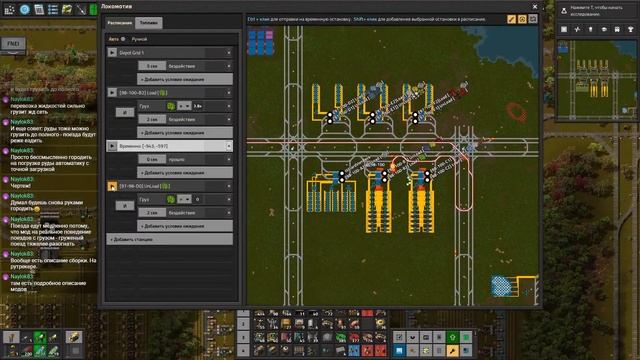Remove the [98-100-B2] Load station from schedule
Screen dimensions: 640x360
coord(229,93)
